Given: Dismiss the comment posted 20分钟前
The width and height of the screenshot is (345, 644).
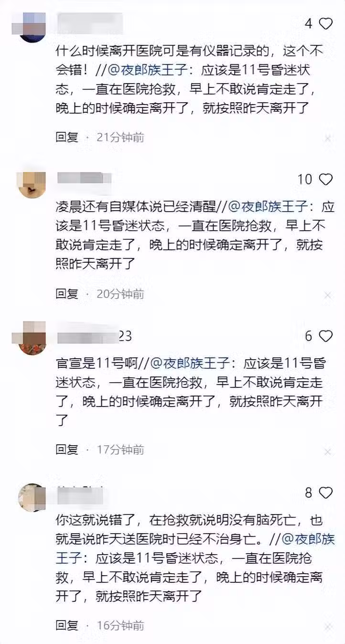Looking at the screenshot, I should click(x=328, y=295).
